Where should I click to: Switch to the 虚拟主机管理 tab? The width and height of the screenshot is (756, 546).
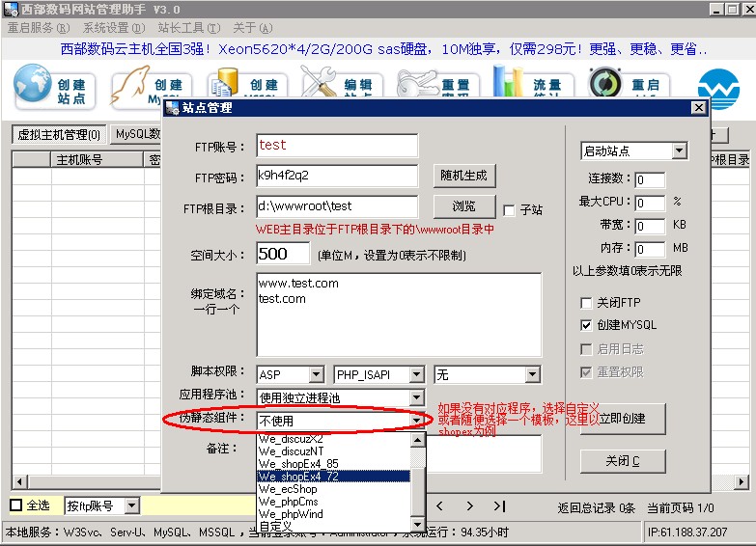pyautogui.click(x=58, y=134)
